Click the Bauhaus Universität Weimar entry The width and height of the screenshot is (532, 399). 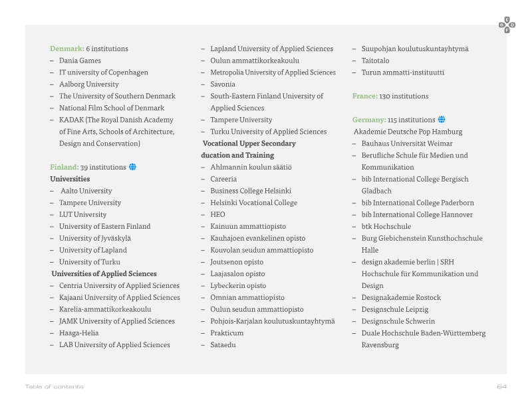tap(407, 144)
